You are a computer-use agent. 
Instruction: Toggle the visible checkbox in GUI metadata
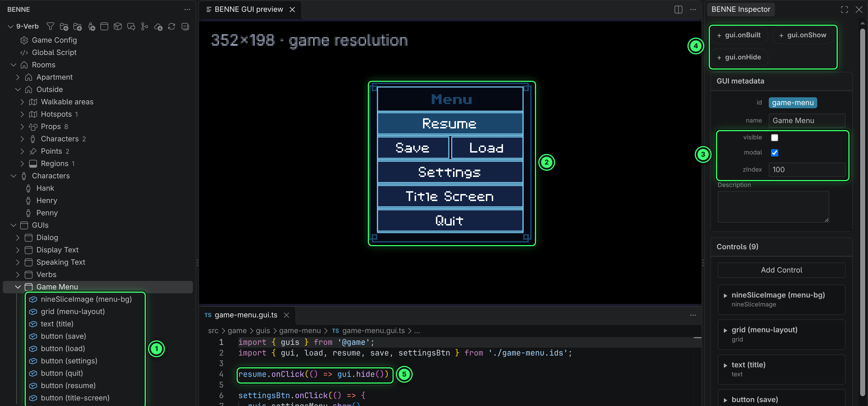pos(775,137)
